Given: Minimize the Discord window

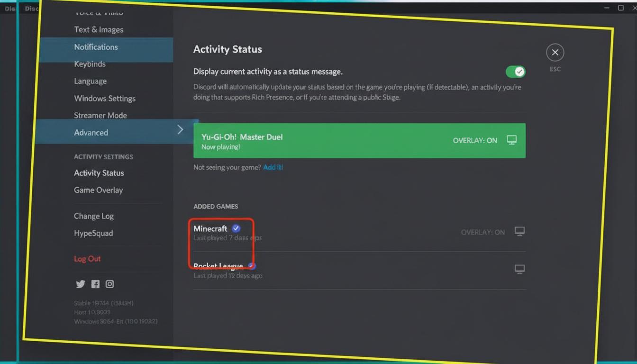Looking at the screenshot, I should coord(607,8).
